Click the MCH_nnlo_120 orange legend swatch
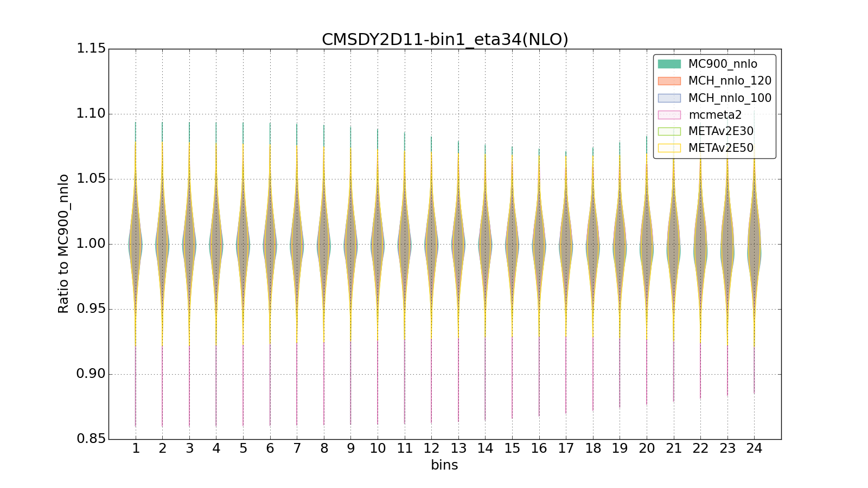 [669, 81]
